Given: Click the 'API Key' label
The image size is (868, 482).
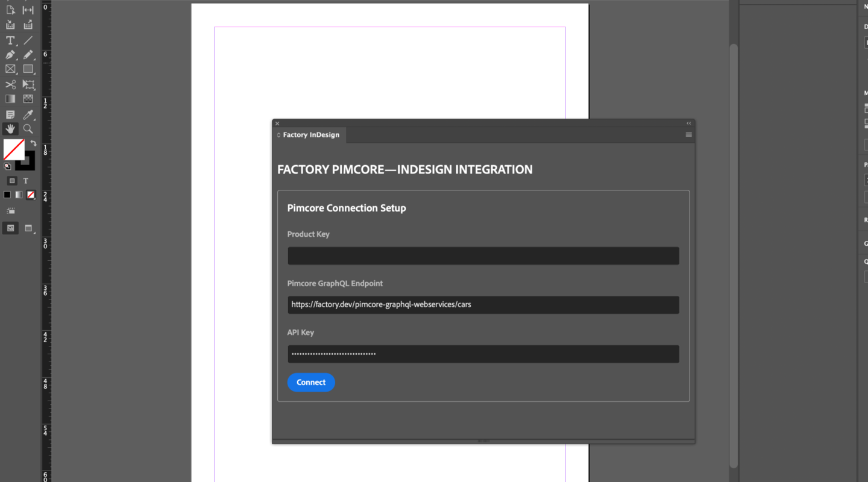Looking at the screenshot, I should tap(300, 333).
